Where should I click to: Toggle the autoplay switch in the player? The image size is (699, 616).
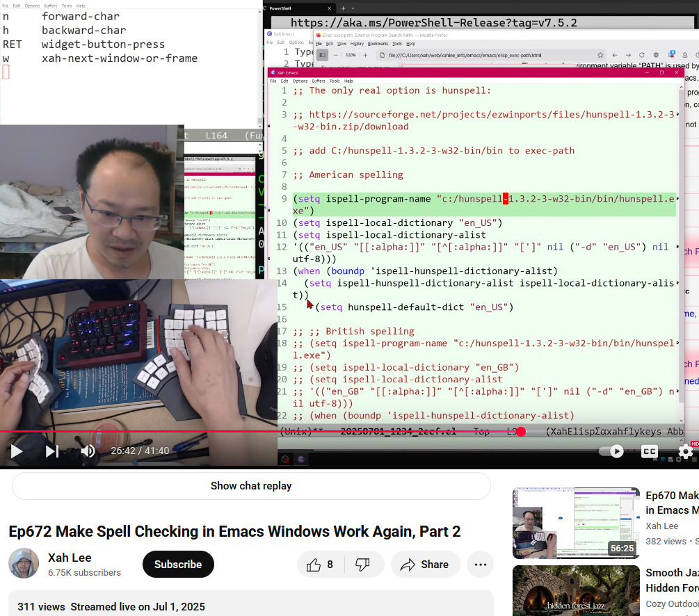pos(611,451)
